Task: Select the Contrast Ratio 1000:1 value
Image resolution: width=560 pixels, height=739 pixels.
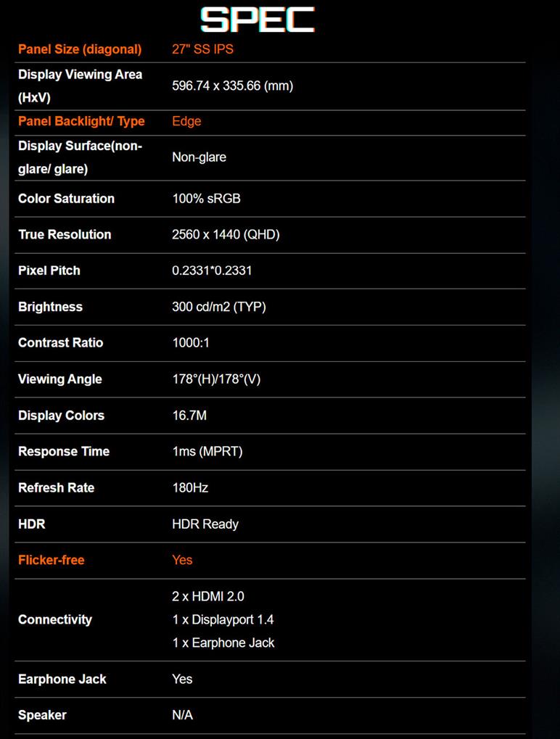Action: (x=191, y=343)
